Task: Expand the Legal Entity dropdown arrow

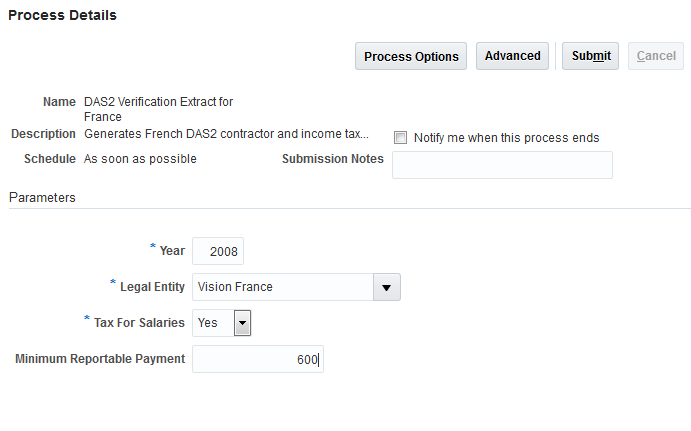Action: [x=387, y=287]
